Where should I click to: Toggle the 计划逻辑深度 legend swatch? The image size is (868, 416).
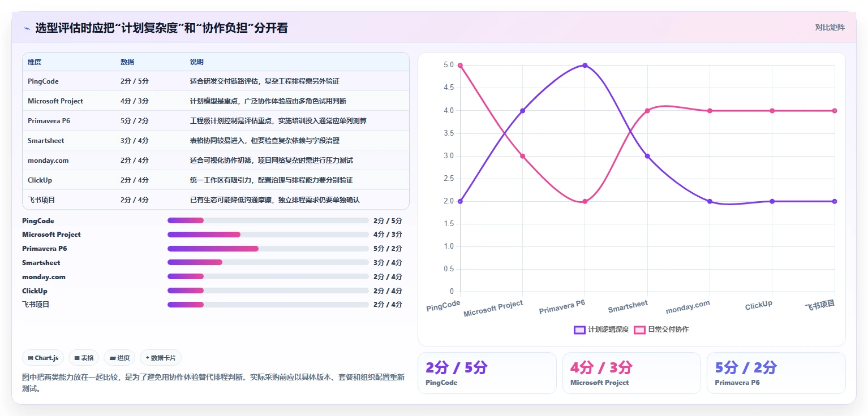579,330
